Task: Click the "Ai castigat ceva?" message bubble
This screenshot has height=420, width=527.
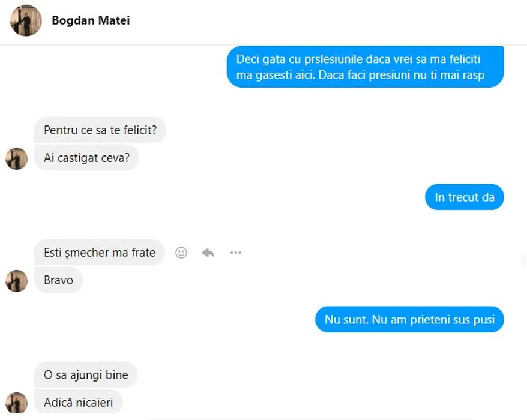Action: (x=86, y=158)
